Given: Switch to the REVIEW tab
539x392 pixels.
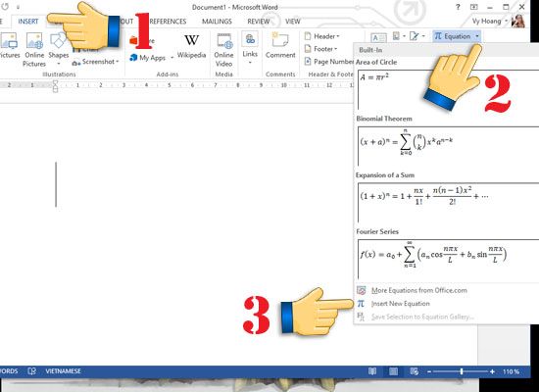Looking at the screenshot, I should tap(259, 22).
